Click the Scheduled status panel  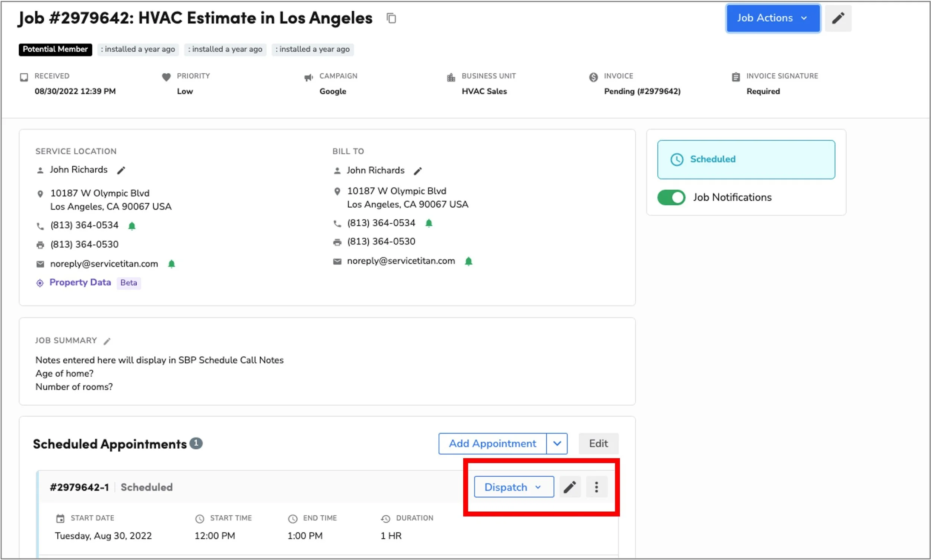746,159
